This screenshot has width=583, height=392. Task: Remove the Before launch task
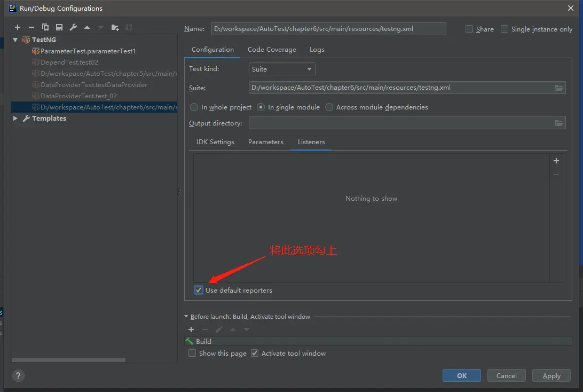coord(205,330)
